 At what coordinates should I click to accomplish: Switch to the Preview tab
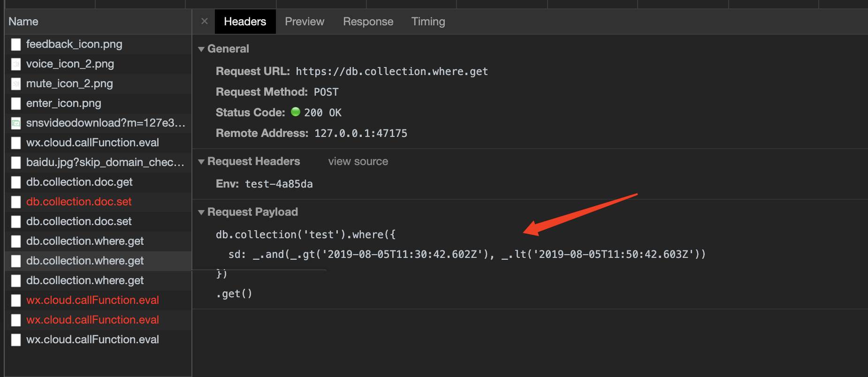point(305,22)
